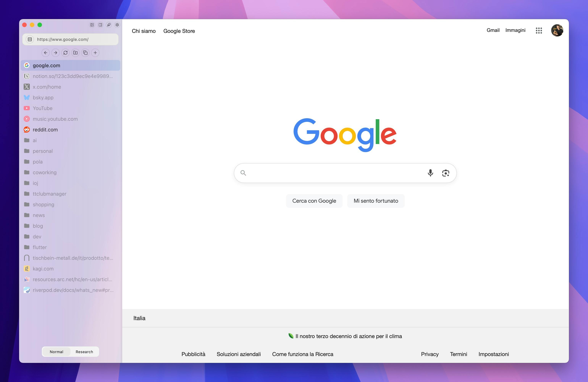
Task: Click the X favicon on the x.com/home tab
Action: tap(27, 87)
